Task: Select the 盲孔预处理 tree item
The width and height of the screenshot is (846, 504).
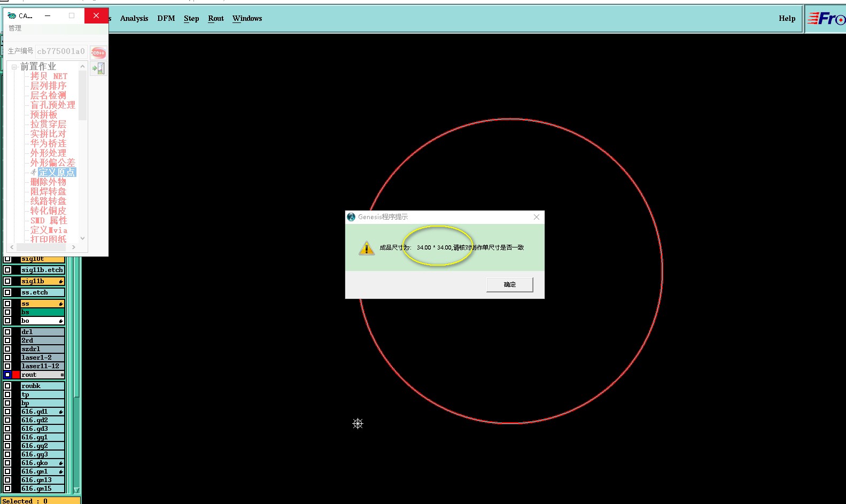Action: pos(53,105)
